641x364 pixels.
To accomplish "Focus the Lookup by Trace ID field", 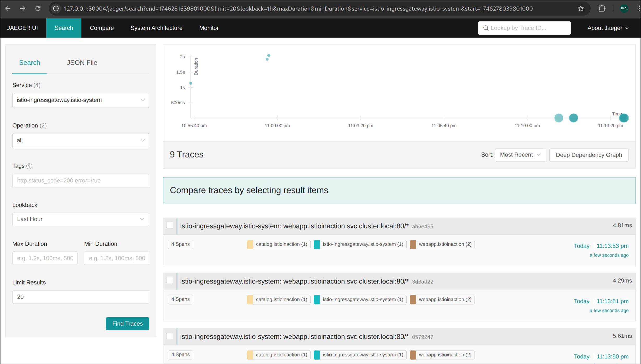I will coord(524,28).
